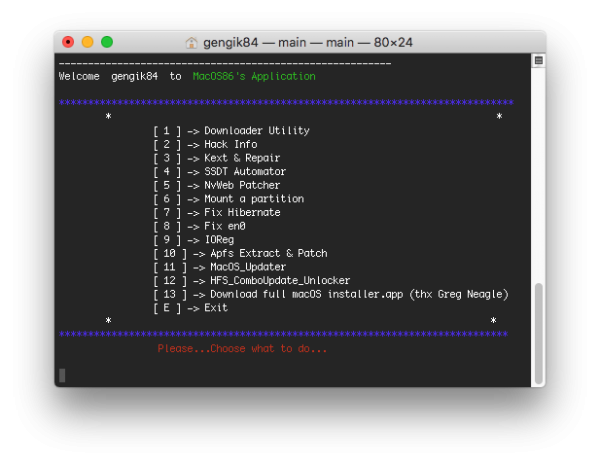The image size is (600, 465).
Task: Select the 'Kext & Repair' line
Action: click(217, 158)
